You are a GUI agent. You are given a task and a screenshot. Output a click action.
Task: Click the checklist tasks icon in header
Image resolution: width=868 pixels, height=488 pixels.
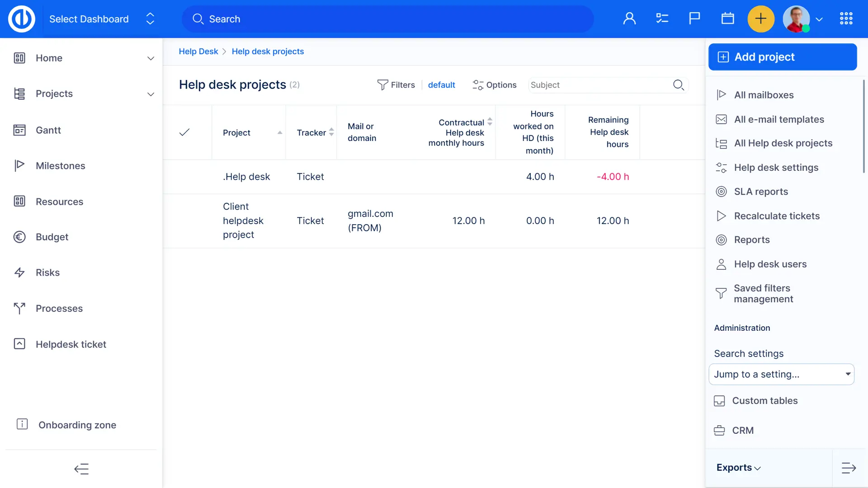tap(662, 19)
